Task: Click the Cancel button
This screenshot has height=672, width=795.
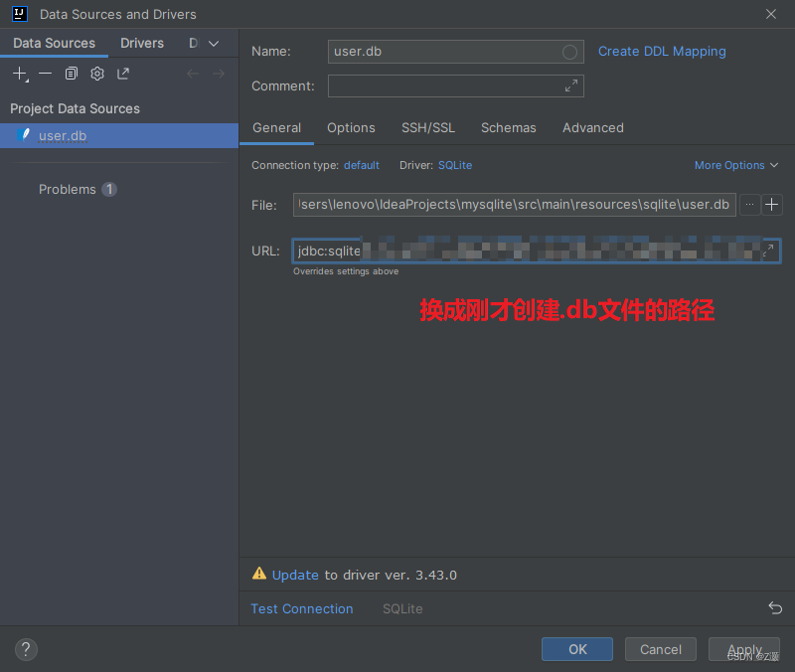Action: [661, 649]
